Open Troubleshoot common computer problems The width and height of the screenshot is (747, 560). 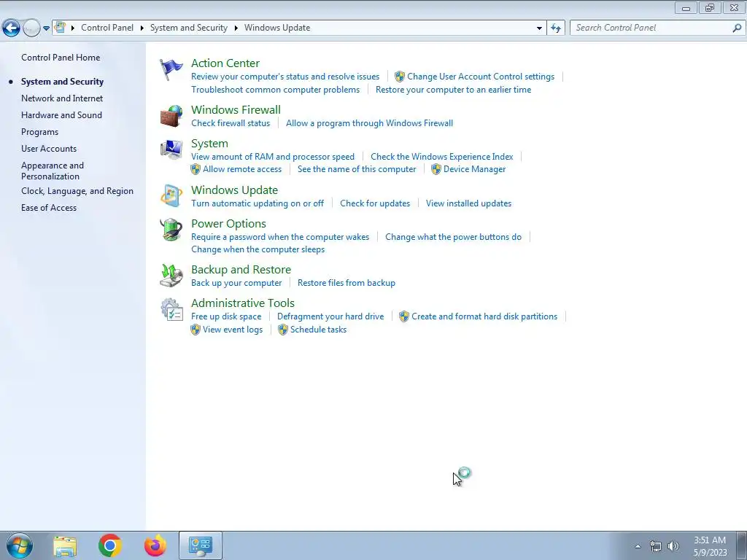275,90
